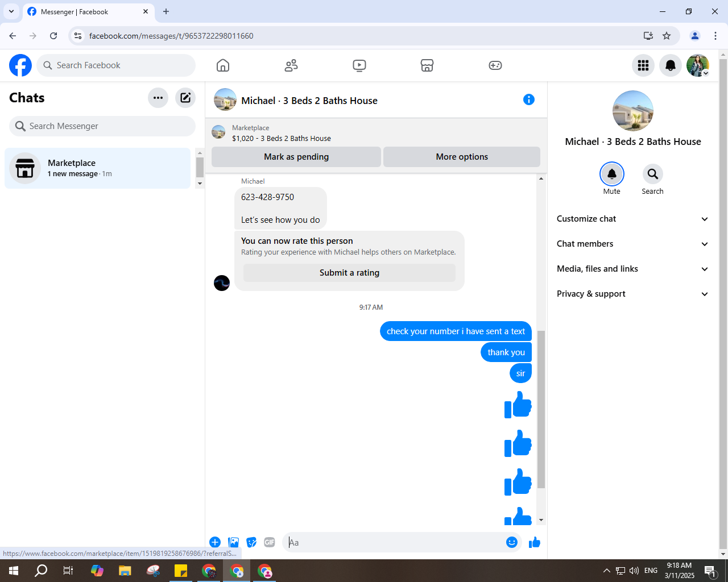The height and width of the screenshot is (582, 728).
Task: Open Windows Start menu
Action: coord(14,571)
